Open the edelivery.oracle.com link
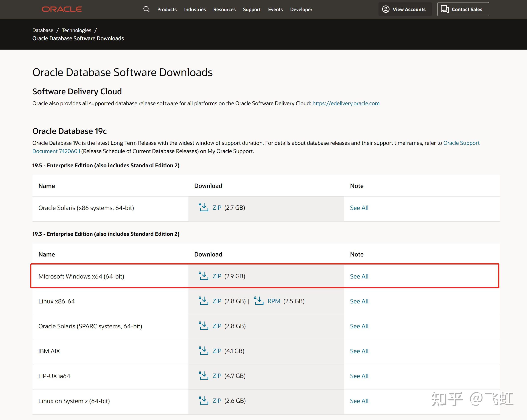This screenshot has height=420, width=527. 346,103
